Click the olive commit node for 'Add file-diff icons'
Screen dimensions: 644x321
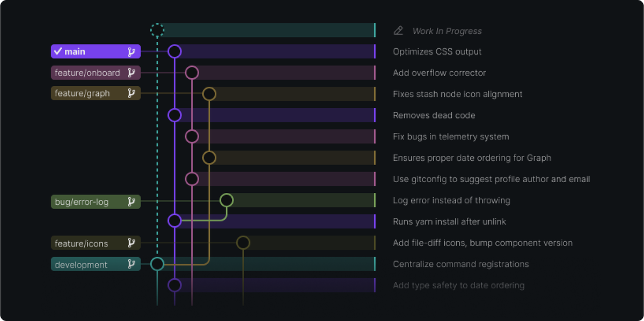coord(243,242)
